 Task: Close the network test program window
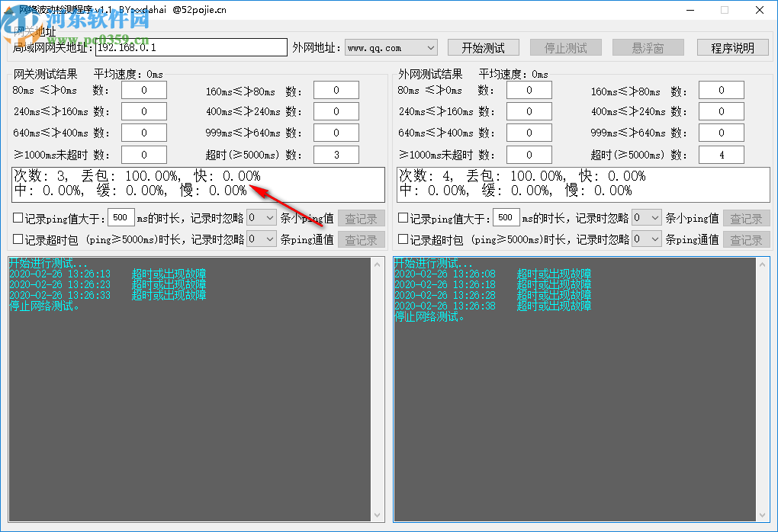(x=760, y=10)
